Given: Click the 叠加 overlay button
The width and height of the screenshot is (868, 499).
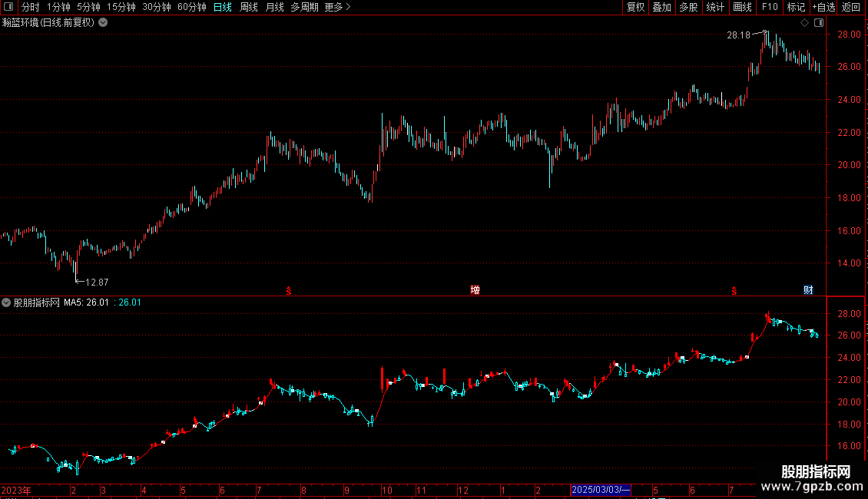Looking at the screenshot, I should pyautogui.click(x=661, y=7).
